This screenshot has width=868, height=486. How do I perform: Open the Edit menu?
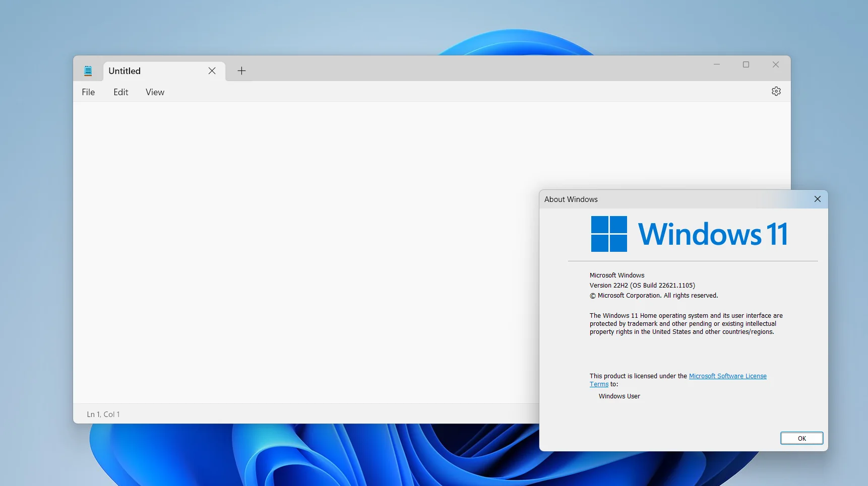(x=121, y=92)
